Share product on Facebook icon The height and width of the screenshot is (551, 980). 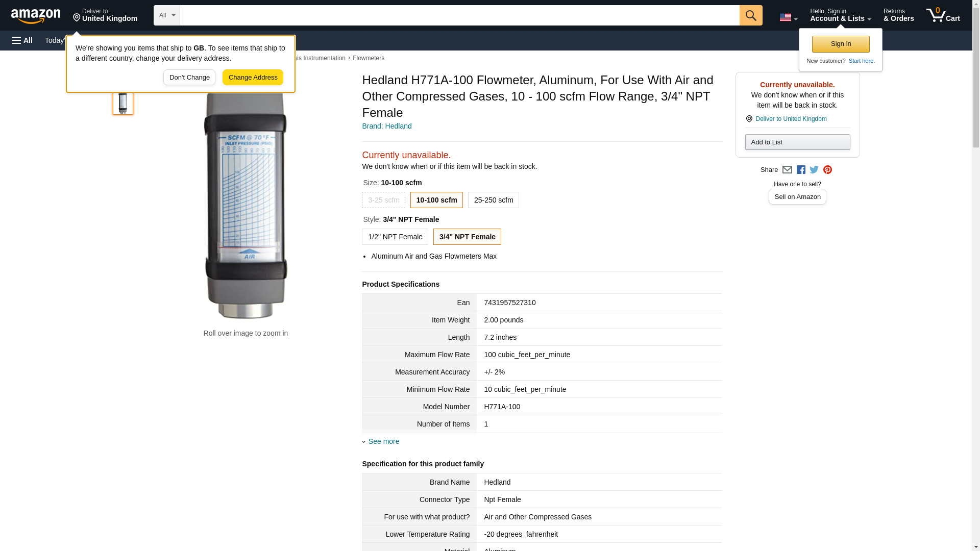(x=801, y=170)
